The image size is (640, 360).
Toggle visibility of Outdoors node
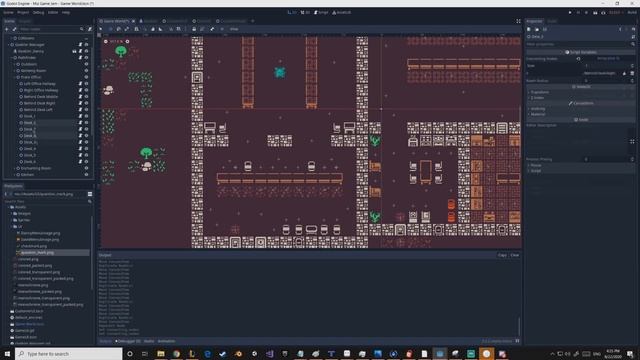pyautogui.click(x=86, y=64)
